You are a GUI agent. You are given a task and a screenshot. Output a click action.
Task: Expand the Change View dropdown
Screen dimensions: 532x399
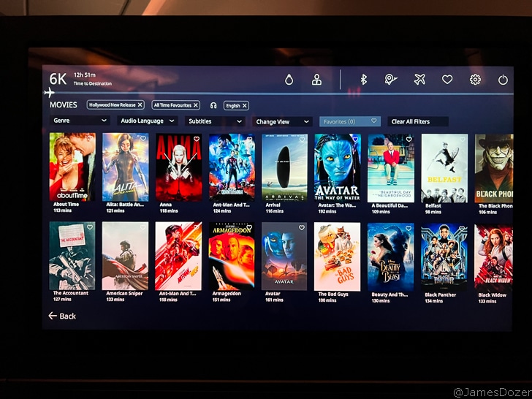click(x=282, y=121)
